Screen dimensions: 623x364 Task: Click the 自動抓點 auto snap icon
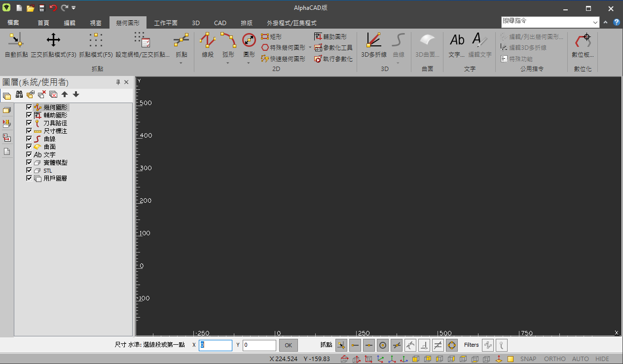click(16, 40)
